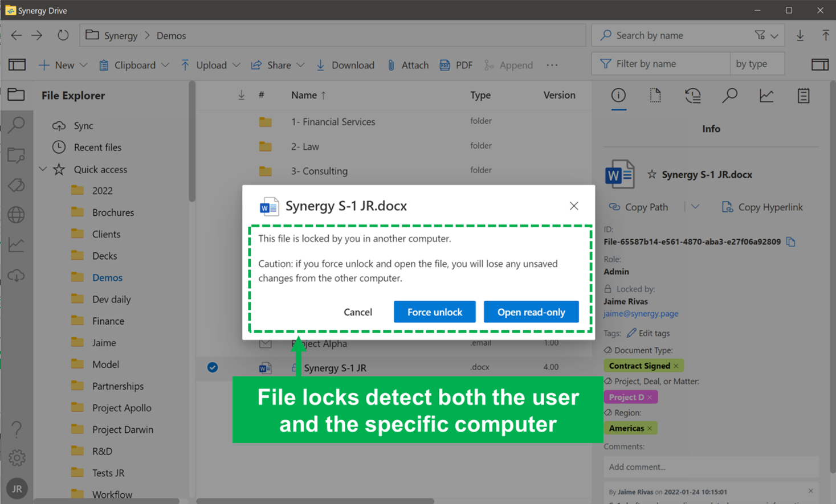836x504 pixels.
Task: Expand the Copy Path dropdown arrow
Action: [695, 207]
